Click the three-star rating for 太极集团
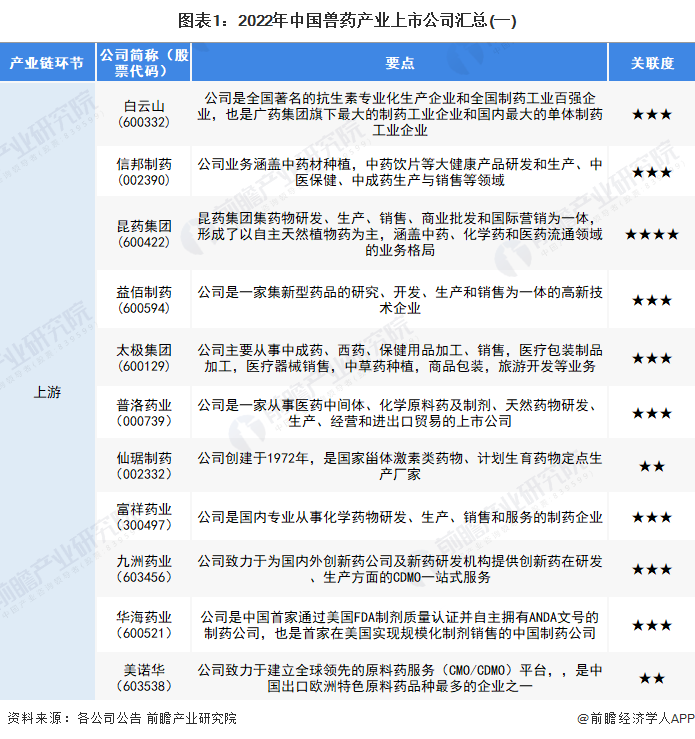The image size is (695, 739). point(652,359)
